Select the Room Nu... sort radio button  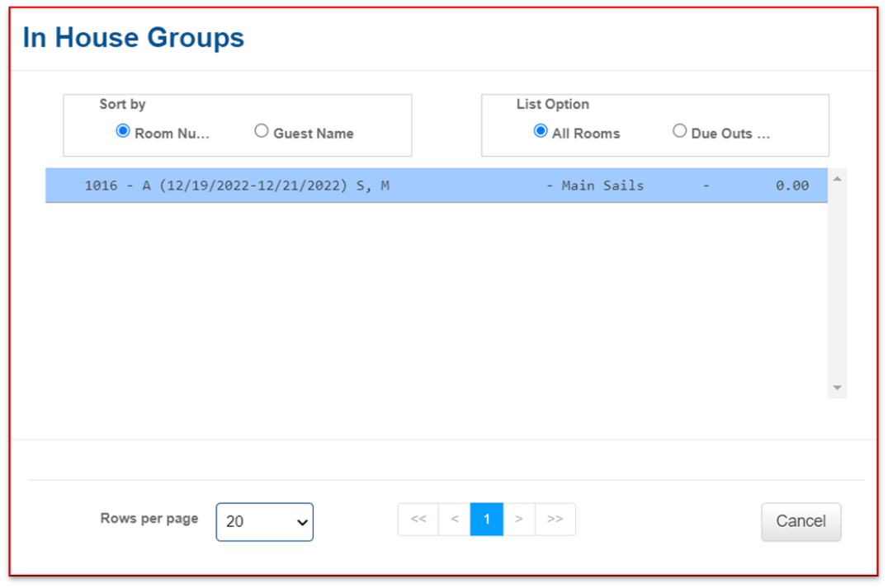(123, 131)
